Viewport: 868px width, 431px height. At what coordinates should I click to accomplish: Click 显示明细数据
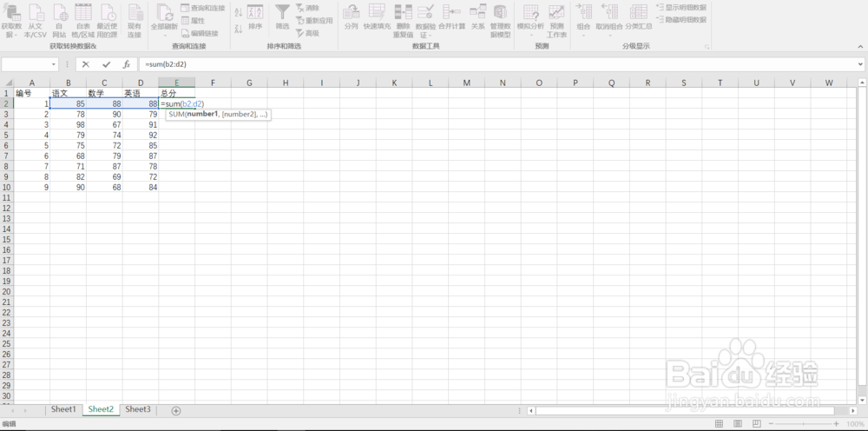point(681,7)
